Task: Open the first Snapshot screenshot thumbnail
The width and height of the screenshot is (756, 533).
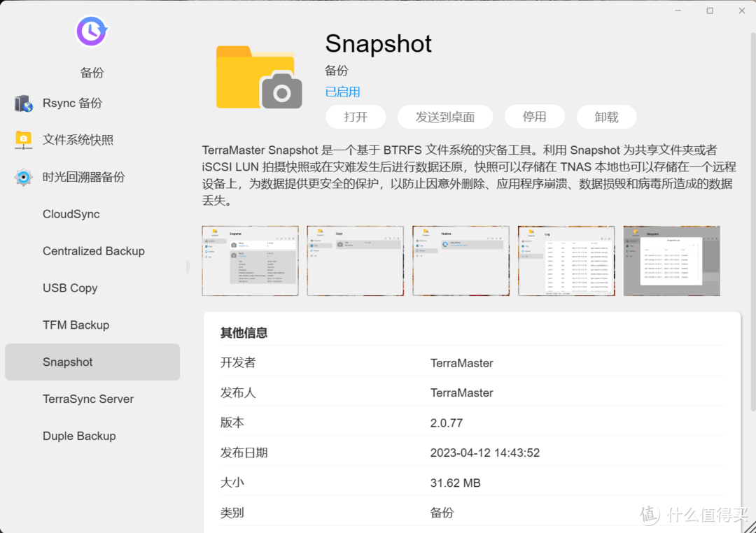Action: (250, 261)
